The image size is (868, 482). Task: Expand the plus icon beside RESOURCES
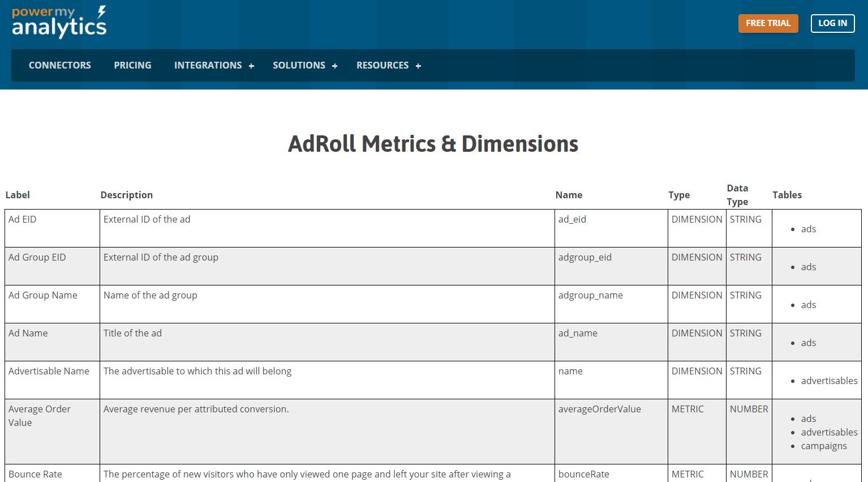pos(418,66)
